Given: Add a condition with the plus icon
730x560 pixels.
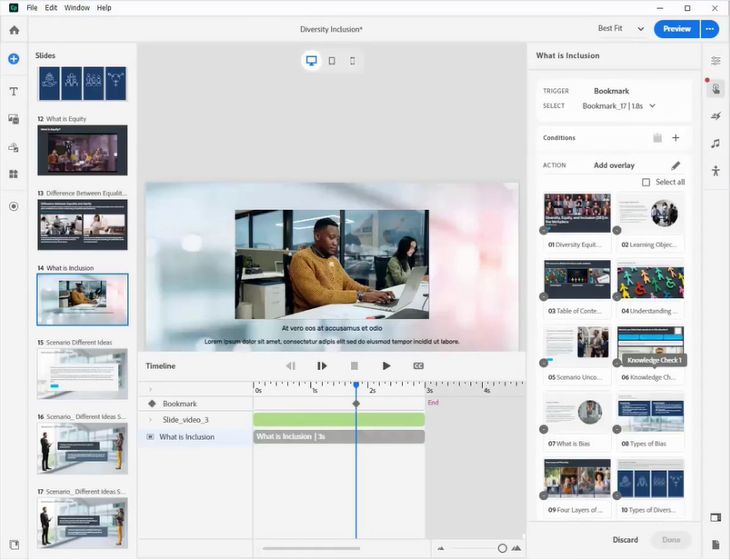Looking at the screenshot, I should tap(675, 138).
